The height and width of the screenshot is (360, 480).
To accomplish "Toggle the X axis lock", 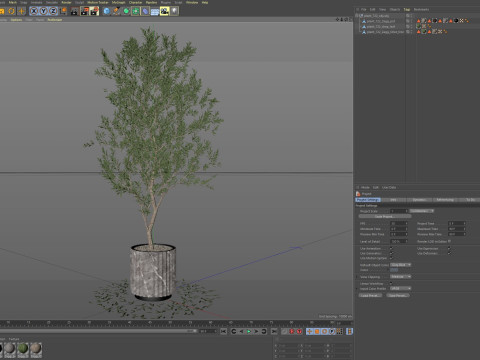I will pos(34,11).
